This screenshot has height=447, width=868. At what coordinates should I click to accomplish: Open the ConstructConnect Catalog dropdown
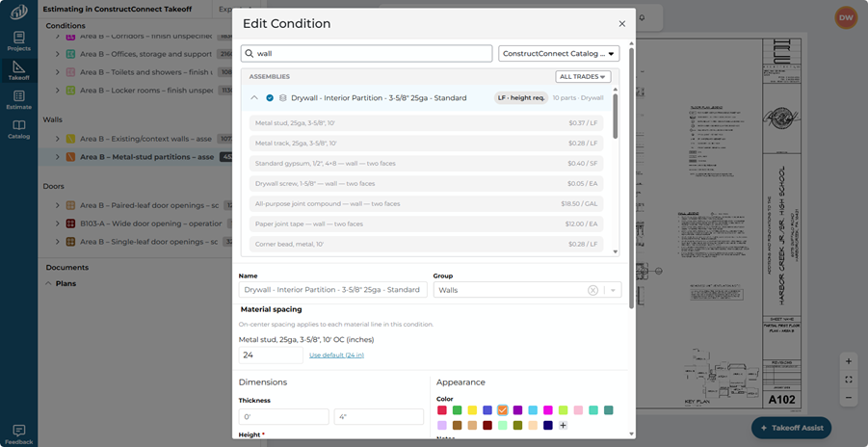pos(559,54)
